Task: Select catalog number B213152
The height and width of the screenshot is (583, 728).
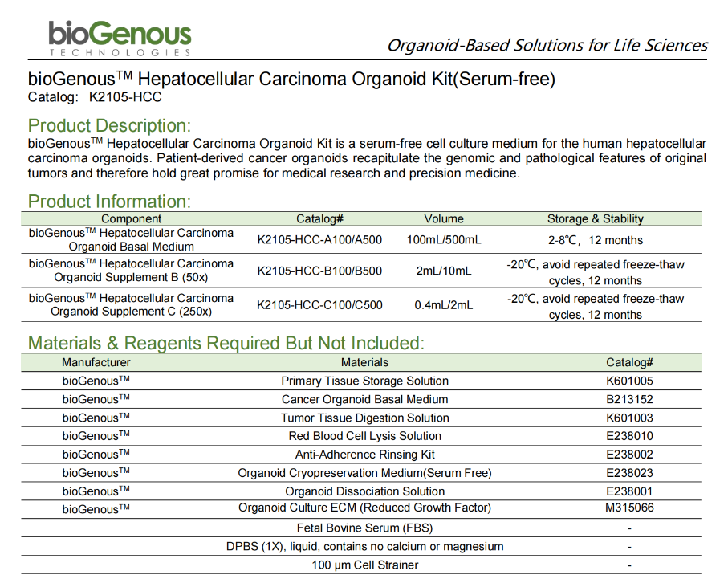Action: click(x=629, y=399)
